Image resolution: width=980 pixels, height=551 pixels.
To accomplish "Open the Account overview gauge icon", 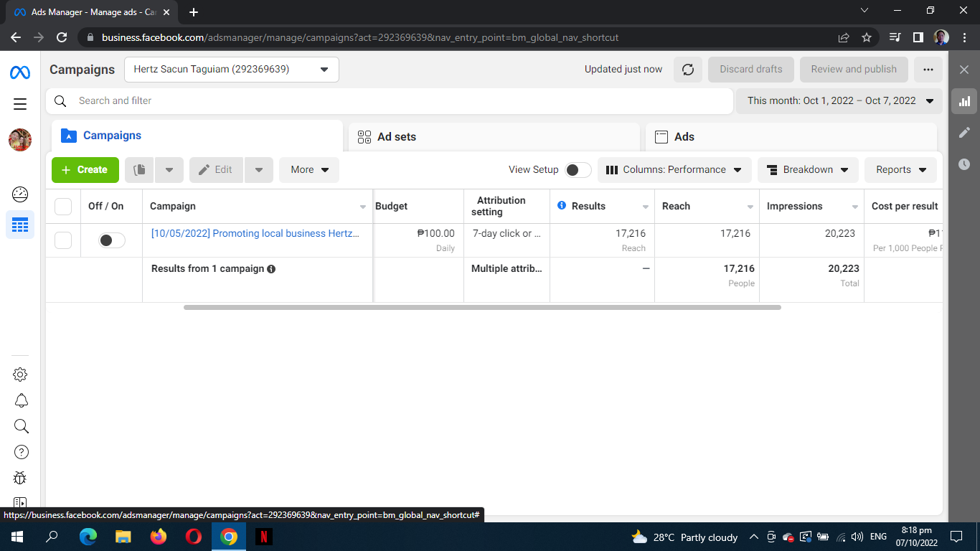I will point(20,194).
